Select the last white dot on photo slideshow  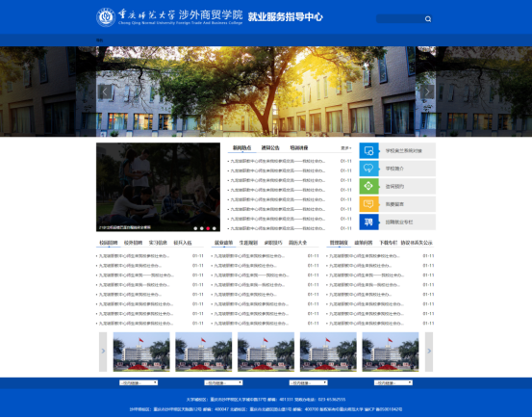[215, 228]
